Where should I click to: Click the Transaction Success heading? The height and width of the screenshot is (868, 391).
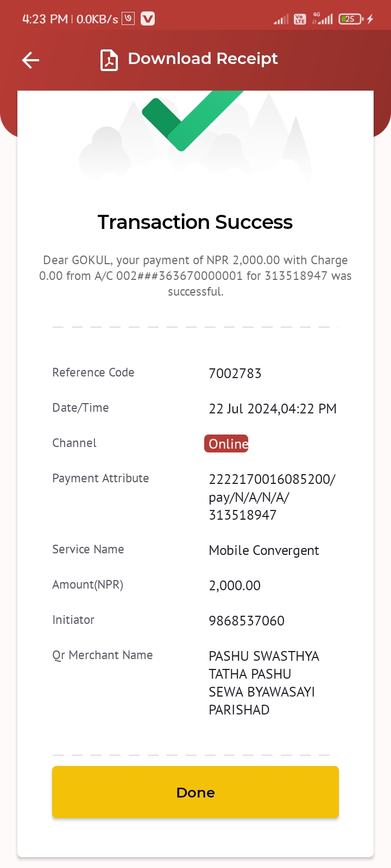[x=195, y=222]
